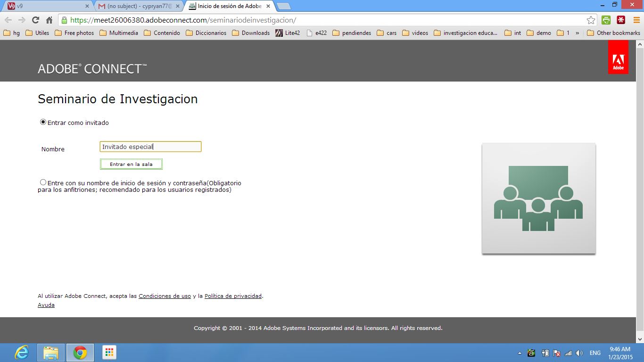Go to the browser home page
The width and height of the screenshot is (644, 362).
click(x=49, y=20)
